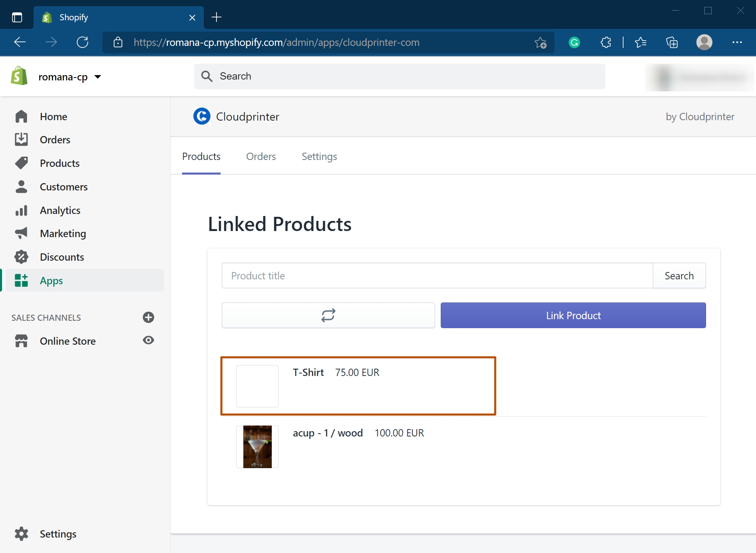The height and width of the screenshot is (553, 756).
Task: Click the T-Shirt empty thumbnail
Action: [x=257, y=386]
